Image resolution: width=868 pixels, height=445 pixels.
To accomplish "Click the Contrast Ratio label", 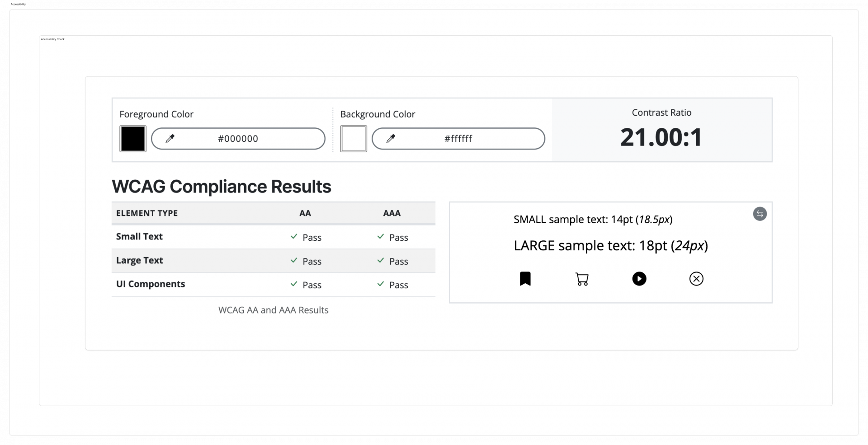I will (661, 112).
